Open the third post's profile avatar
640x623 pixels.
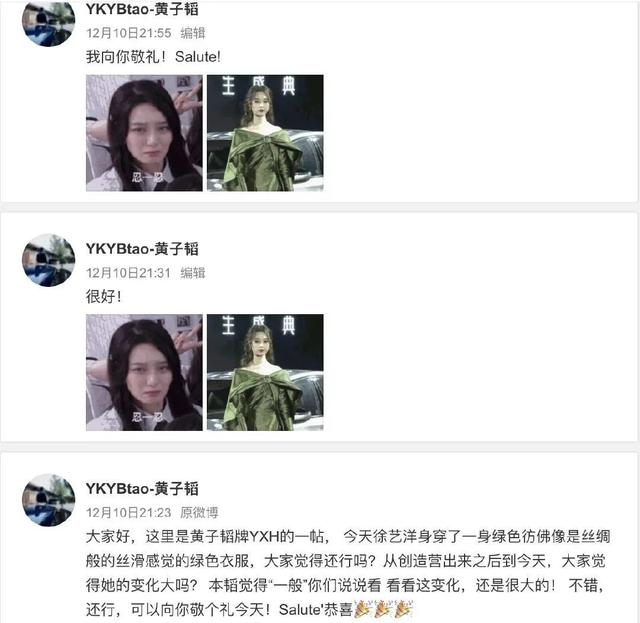click(48, 500)
